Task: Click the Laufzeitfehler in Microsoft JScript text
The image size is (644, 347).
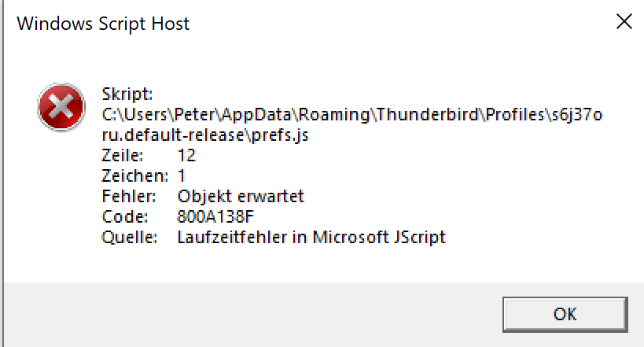Action: [x=311, y=237]
